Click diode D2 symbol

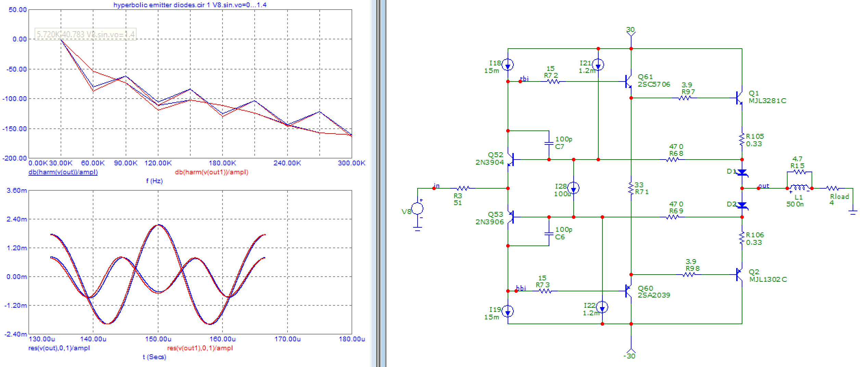pyautogui.click(x=742, y=205)
